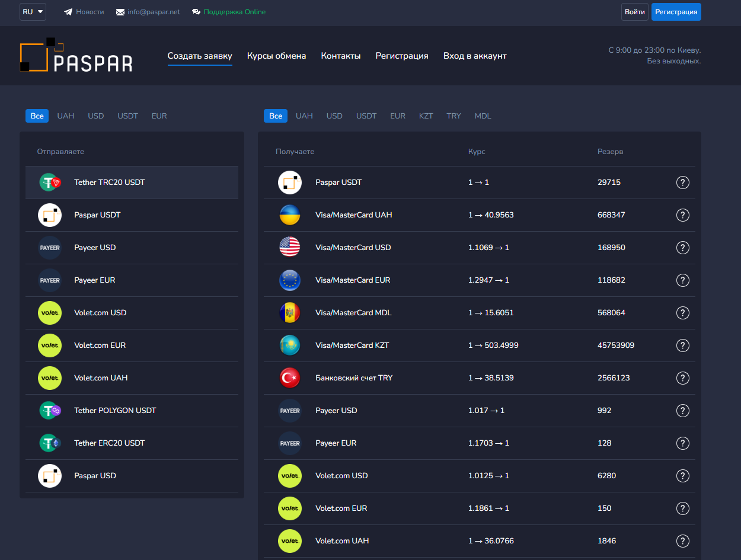The image size is (741, 560).
Task: Filter the Получаете list by MDL
Action: 483,116
